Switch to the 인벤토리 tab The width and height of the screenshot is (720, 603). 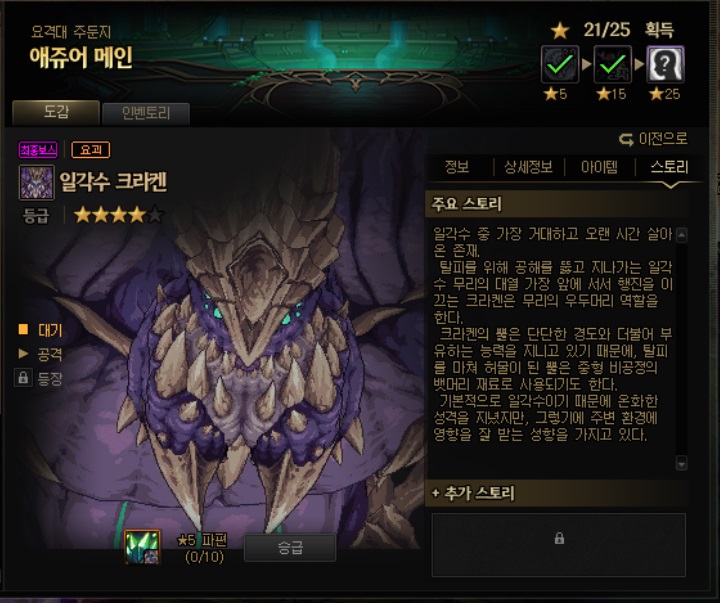click(146, 113)
